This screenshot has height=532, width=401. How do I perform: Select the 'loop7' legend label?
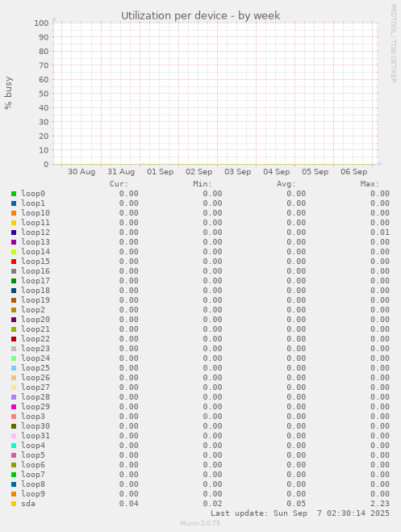pos(33,475)
